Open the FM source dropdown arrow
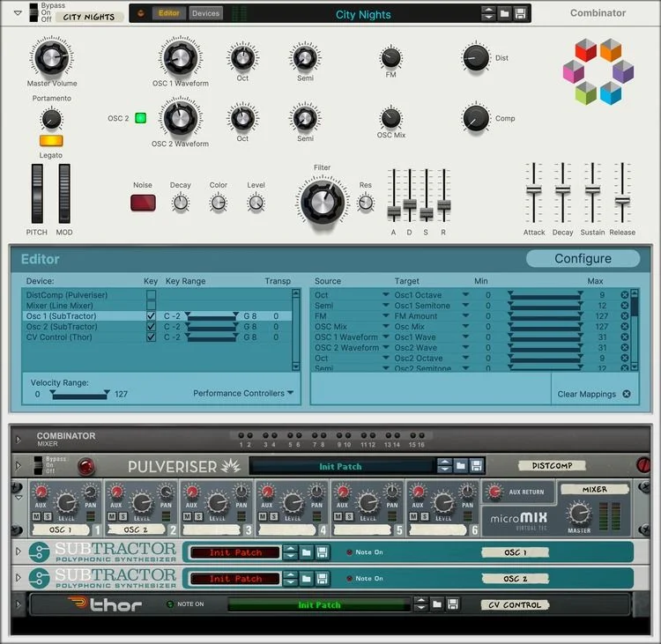 tap(385, 315)
